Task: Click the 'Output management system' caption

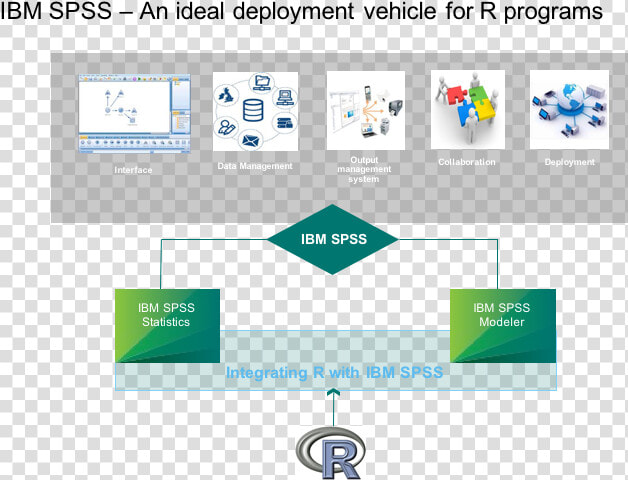Action: (364, 169)
